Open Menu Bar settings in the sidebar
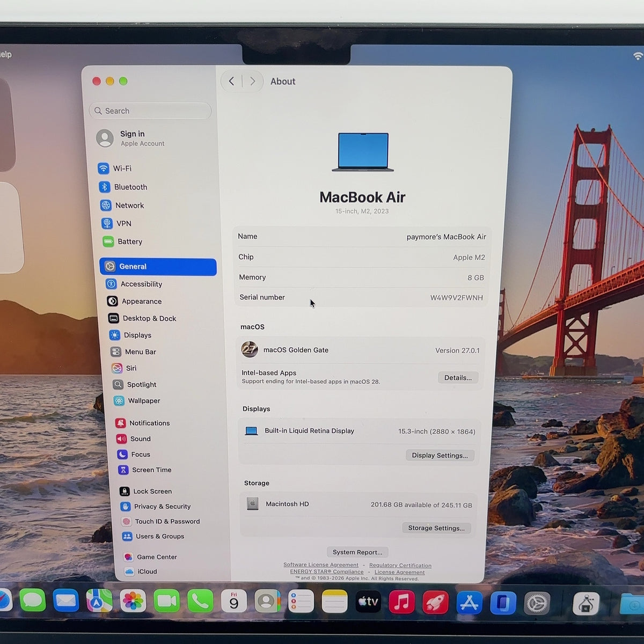 [x=134, y=352]
